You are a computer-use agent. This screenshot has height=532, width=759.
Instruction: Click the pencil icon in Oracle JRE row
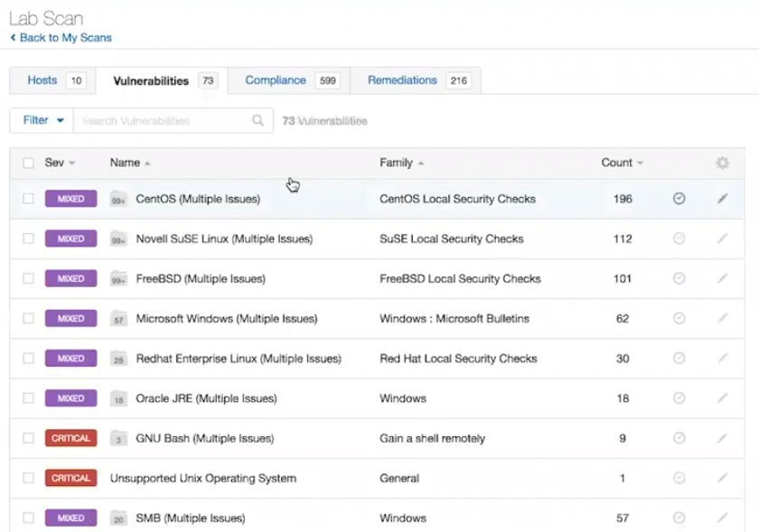point(722,398)
